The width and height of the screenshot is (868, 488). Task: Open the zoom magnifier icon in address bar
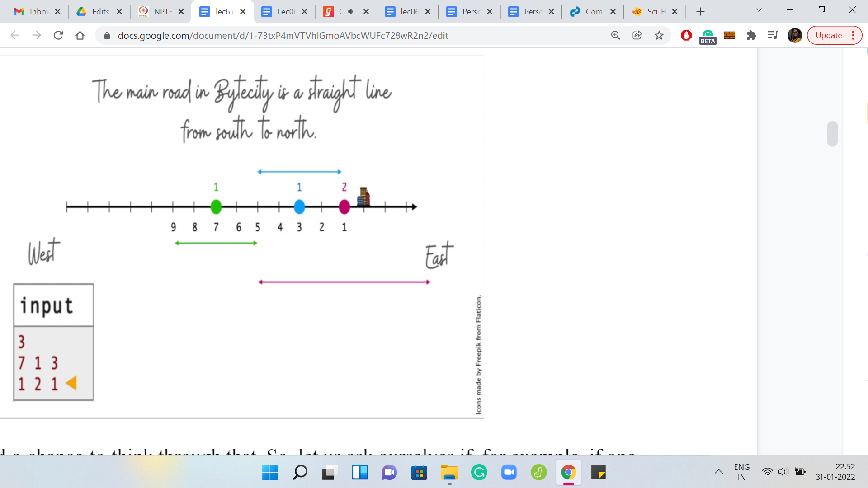coord(615,35)
